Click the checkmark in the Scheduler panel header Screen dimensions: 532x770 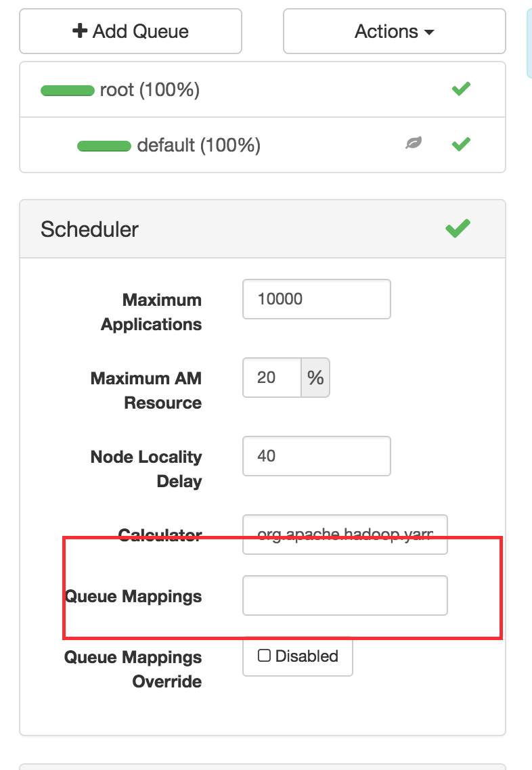(x=457, y=228)
